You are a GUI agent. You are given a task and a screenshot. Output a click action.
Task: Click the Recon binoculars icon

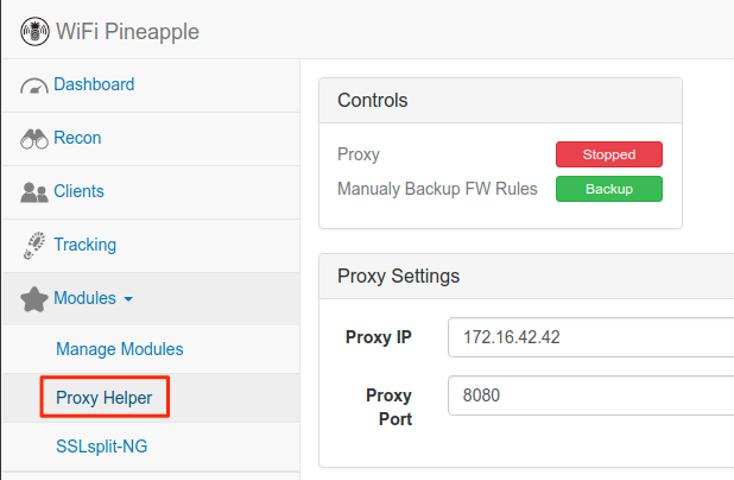coord(34,139)
